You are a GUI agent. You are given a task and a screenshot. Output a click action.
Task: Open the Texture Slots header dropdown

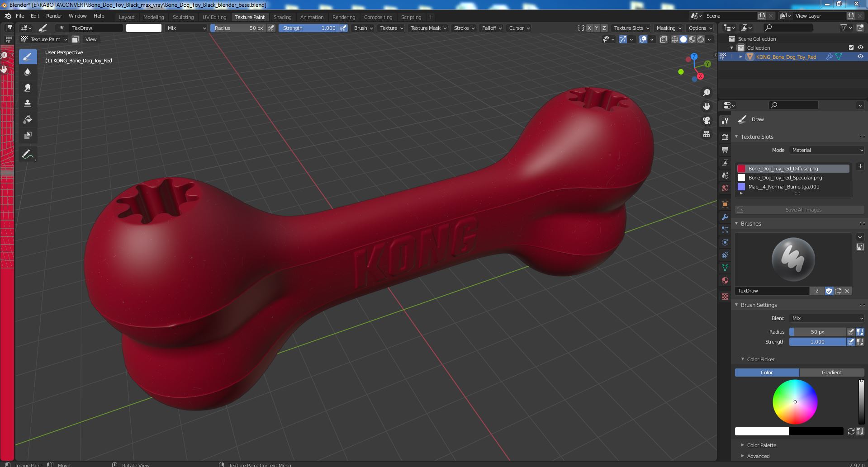coord(631,28)
